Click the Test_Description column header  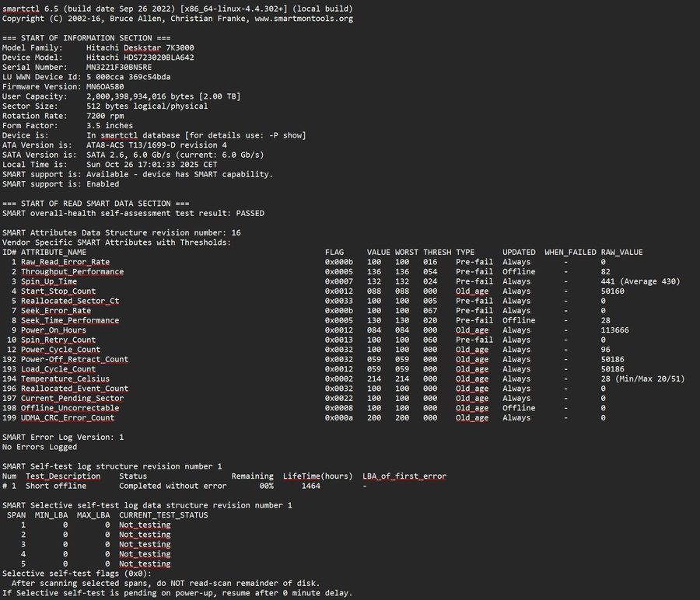pyautogui.click(x=63, y=476)
